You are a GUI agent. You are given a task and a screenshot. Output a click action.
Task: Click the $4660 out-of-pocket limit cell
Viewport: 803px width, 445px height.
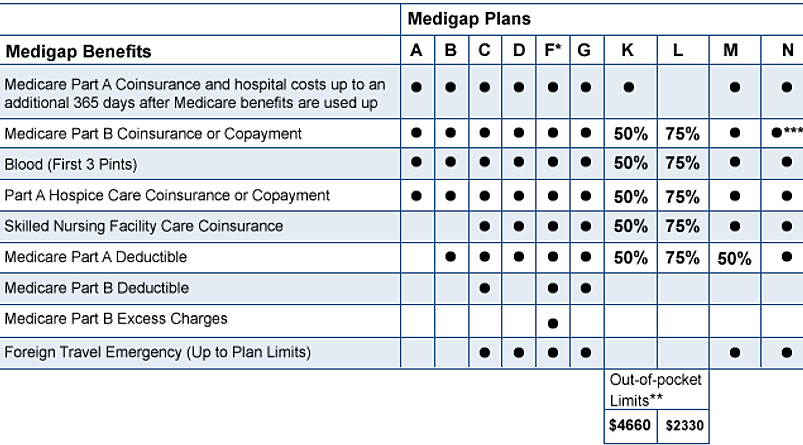coord(630,425)
